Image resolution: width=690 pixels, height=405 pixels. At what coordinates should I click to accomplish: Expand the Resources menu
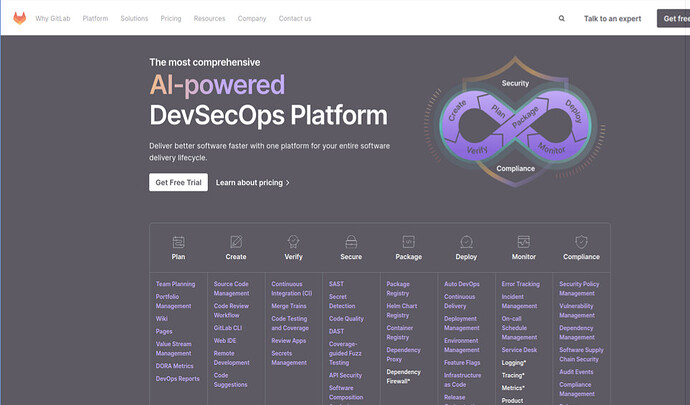[x=209, y=18]
